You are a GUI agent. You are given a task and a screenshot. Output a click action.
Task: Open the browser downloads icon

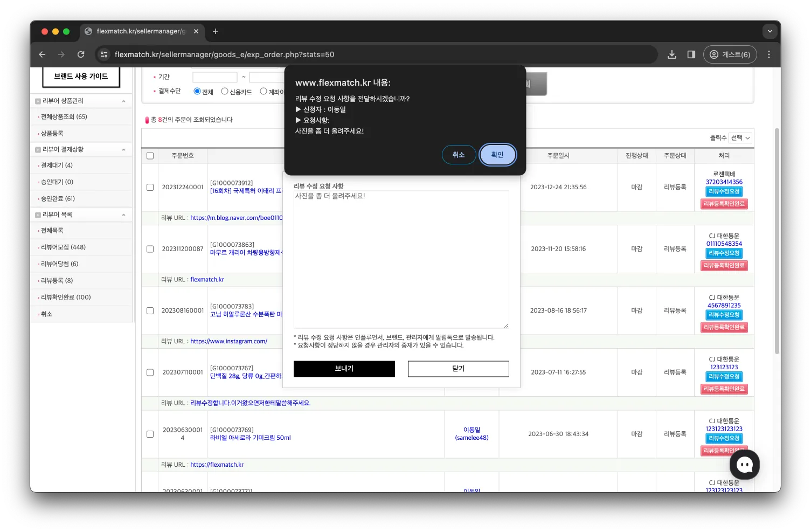point(672,54)
